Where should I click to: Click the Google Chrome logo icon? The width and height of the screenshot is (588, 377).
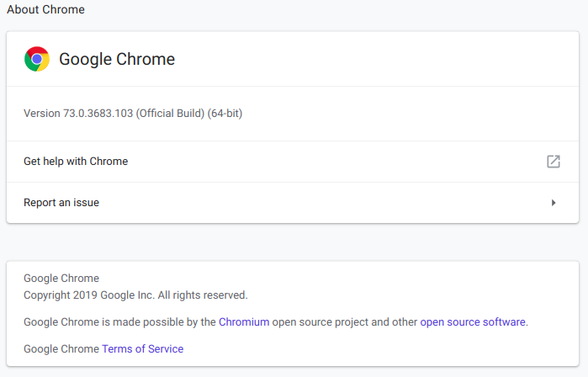37,59
